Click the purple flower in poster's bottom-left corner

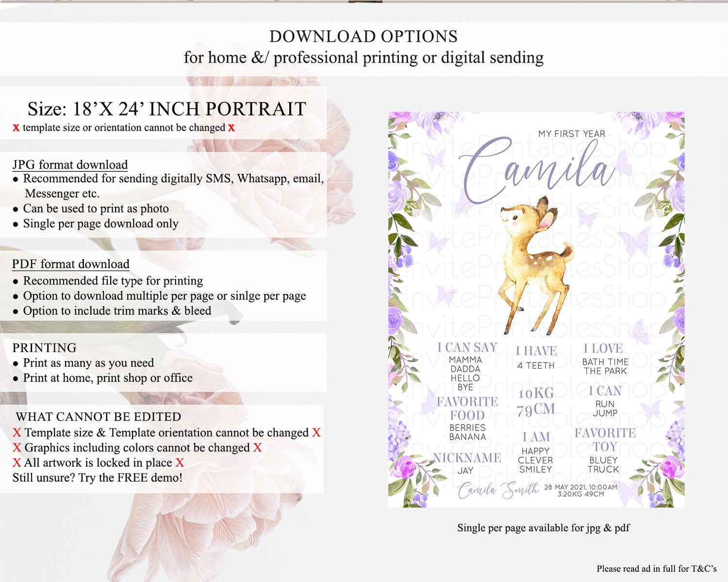pyautogui.click(x=407, y=471)
